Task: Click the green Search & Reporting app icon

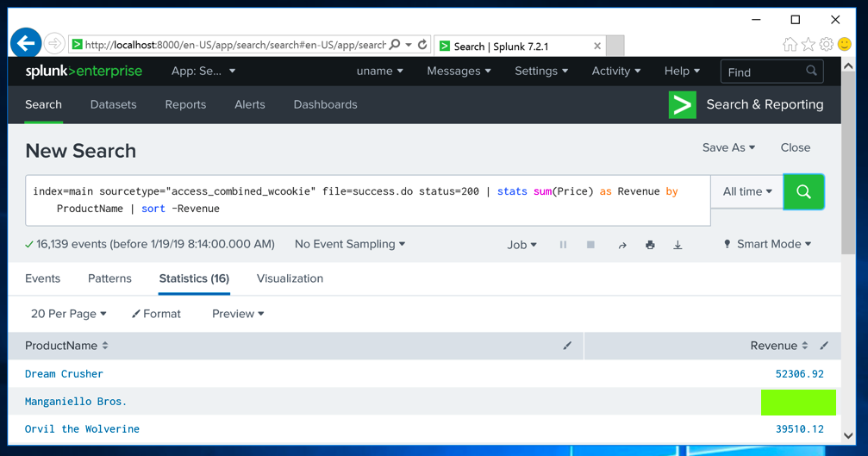Action: point(682,104)
